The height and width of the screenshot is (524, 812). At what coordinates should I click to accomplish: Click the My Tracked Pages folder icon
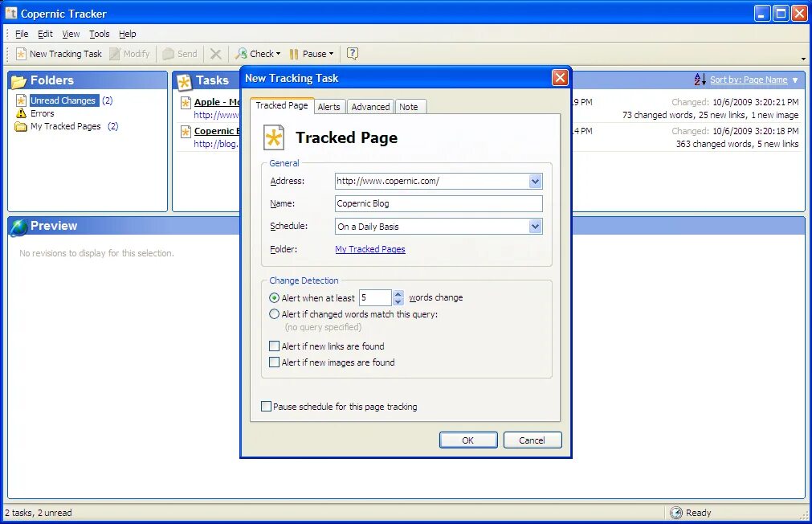tap(21, 126)
